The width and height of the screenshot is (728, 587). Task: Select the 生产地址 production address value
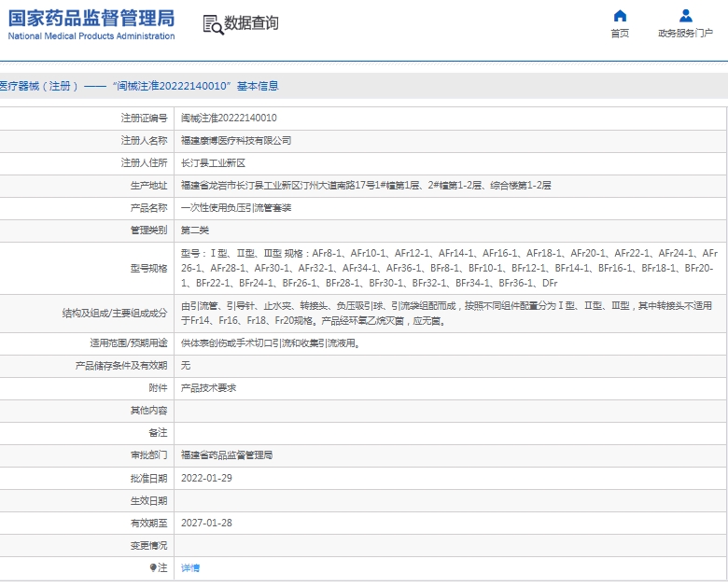point(366,186)
